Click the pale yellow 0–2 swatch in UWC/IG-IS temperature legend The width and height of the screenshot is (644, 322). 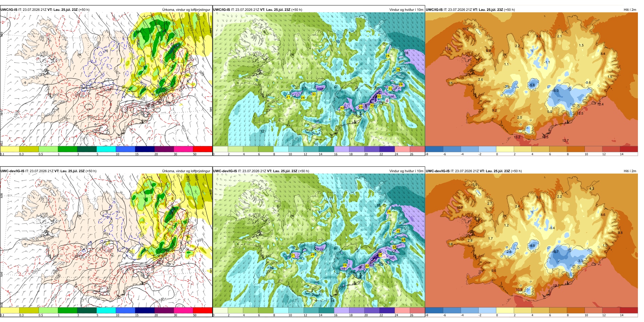[505, 149]
